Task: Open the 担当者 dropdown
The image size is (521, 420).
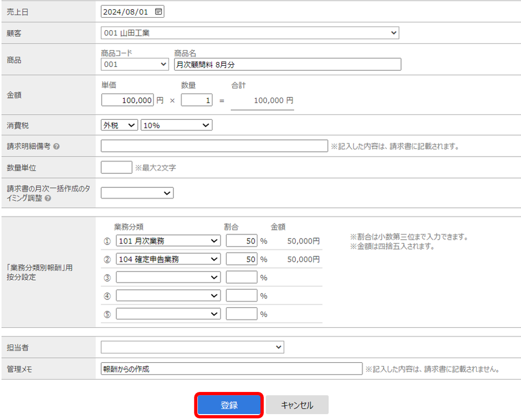Action: pos(192,347)
